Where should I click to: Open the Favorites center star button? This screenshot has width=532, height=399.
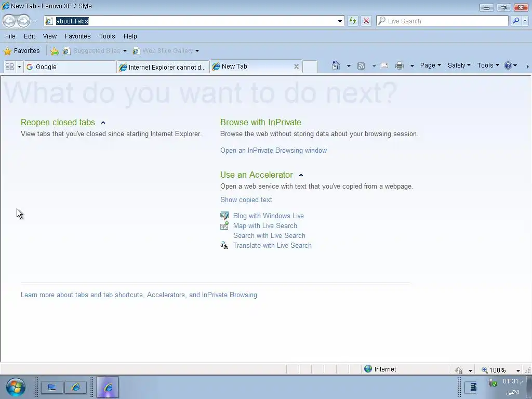[22, 51]
